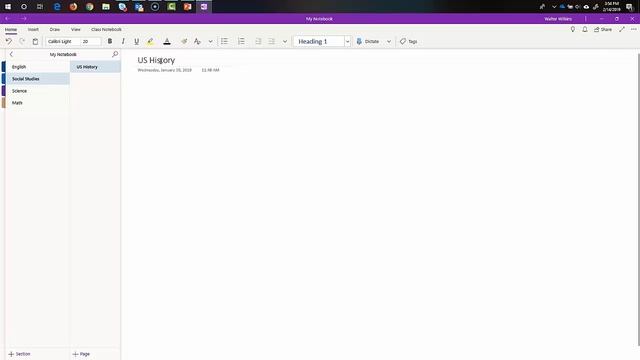The width and height of the screenshot is (640, 360).
Task: Click the page vertical scrollbar
Action: click(x=638, y=200)
